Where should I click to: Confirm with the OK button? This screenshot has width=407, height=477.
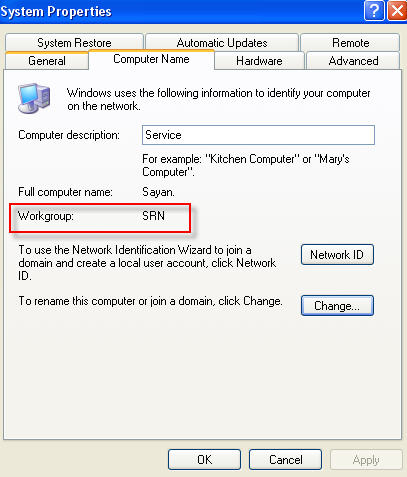[204, 460]
